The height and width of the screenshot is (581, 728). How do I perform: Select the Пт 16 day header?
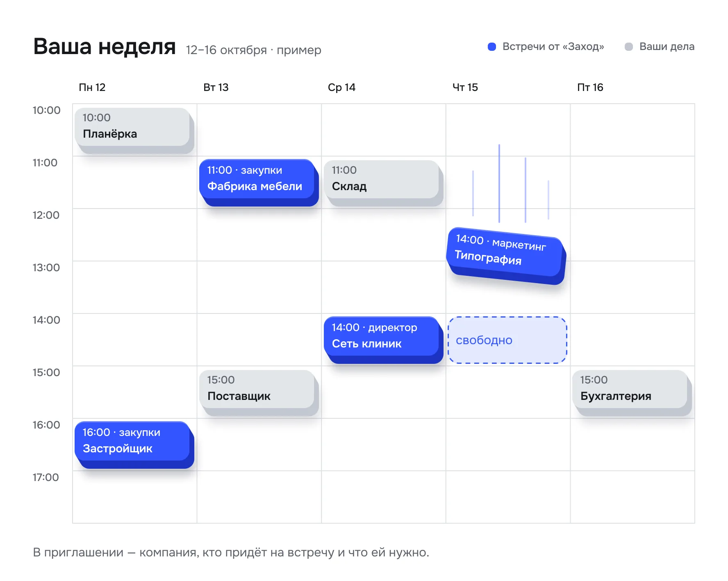[x=590, y=87]
